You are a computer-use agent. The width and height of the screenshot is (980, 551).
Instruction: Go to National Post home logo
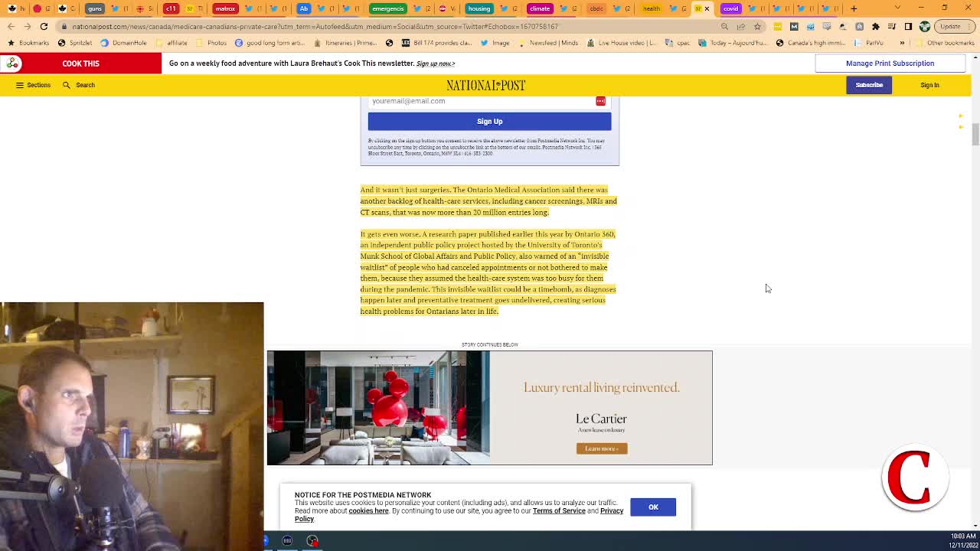(486, 85)
